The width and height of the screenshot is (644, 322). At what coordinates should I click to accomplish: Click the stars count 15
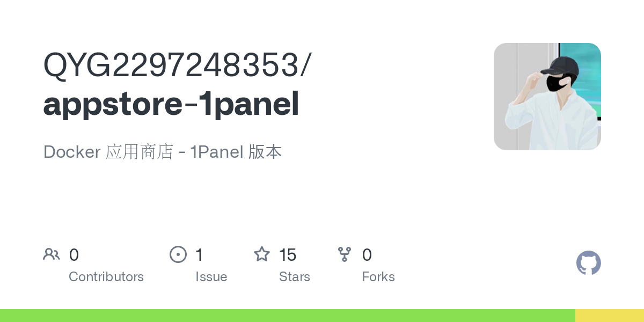coord(288,255)
